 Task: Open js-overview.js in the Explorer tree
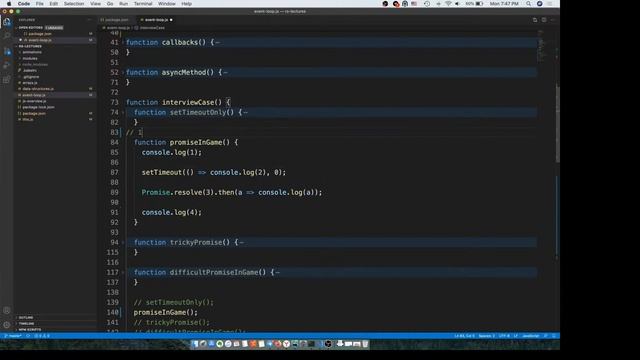click(x=34, y=101)
